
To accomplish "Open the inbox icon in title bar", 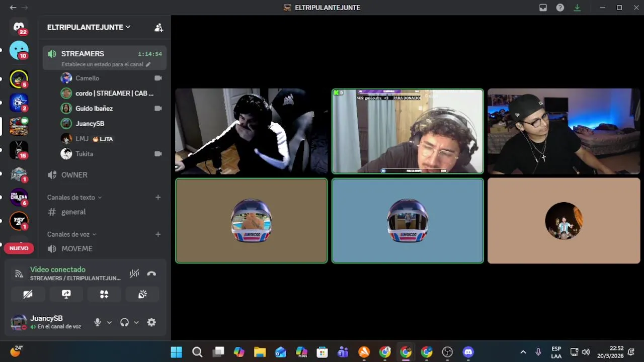I will (543, 8).
